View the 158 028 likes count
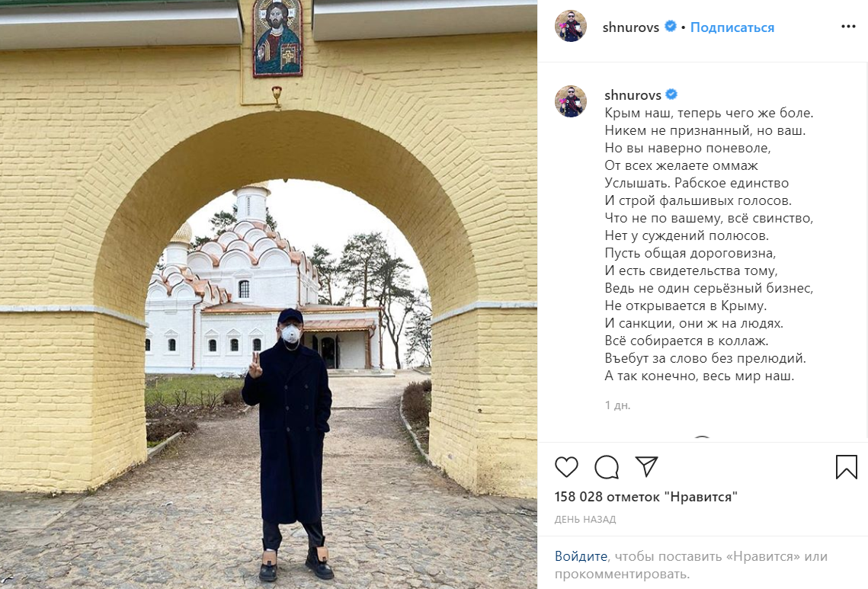Screen dimensions: 868x589 [x=646, y=497]
